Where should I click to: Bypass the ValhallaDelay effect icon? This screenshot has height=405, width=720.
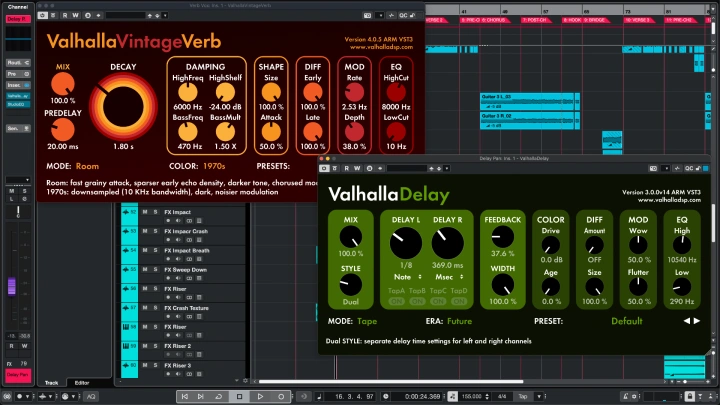coord(335,169)
